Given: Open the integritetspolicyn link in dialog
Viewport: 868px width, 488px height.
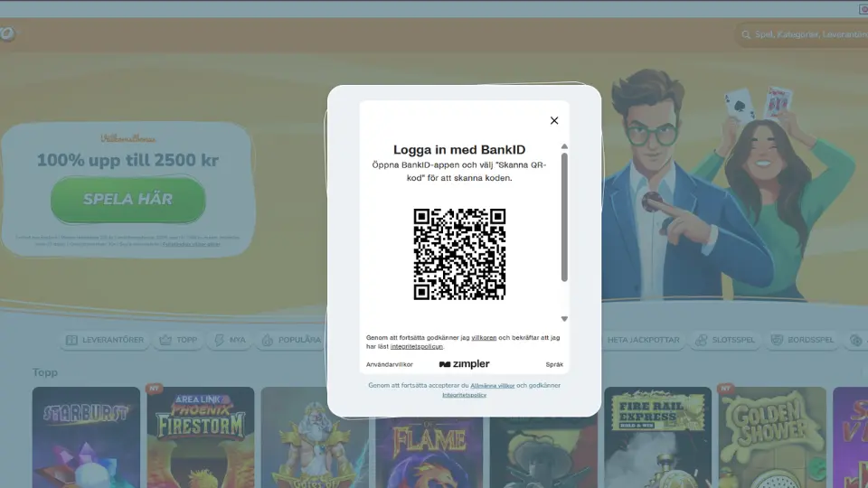Looking at the screenshot, I should 417,346.
